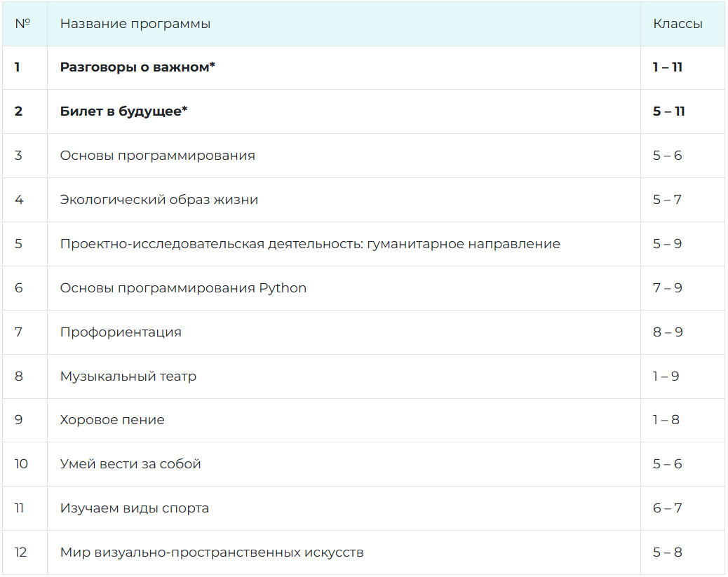728x577 pixels.
Task: Click 'Экологический образ жизни' program name
Action: [159, 199]
